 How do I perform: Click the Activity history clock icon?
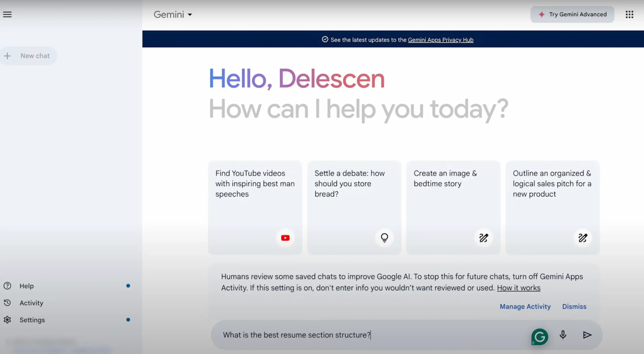[7, 303]
